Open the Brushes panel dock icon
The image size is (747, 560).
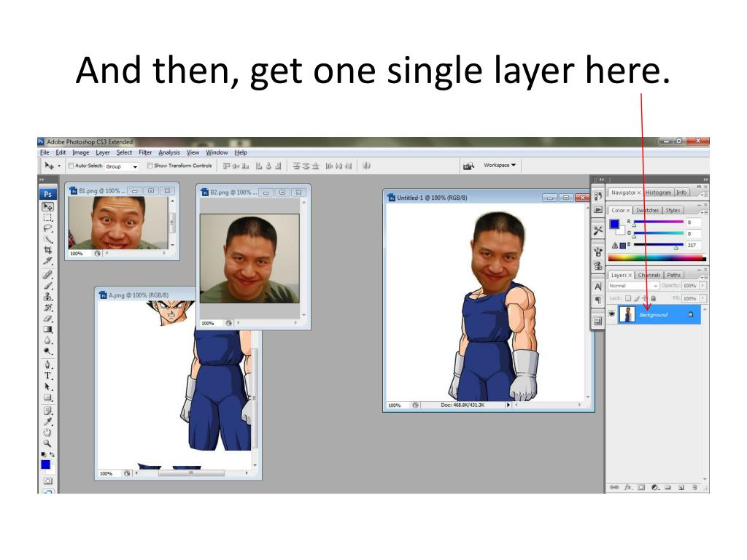coord(598,252)
